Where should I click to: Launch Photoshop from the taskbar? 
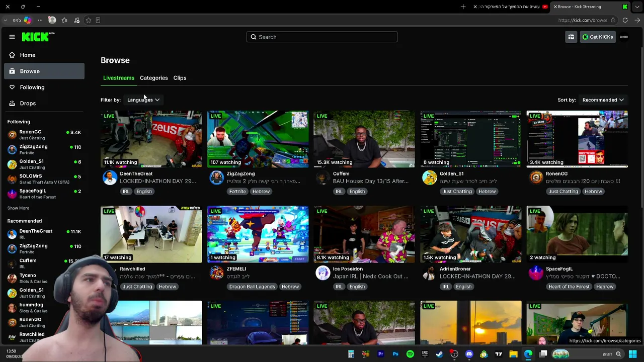(x=395, y=354)
